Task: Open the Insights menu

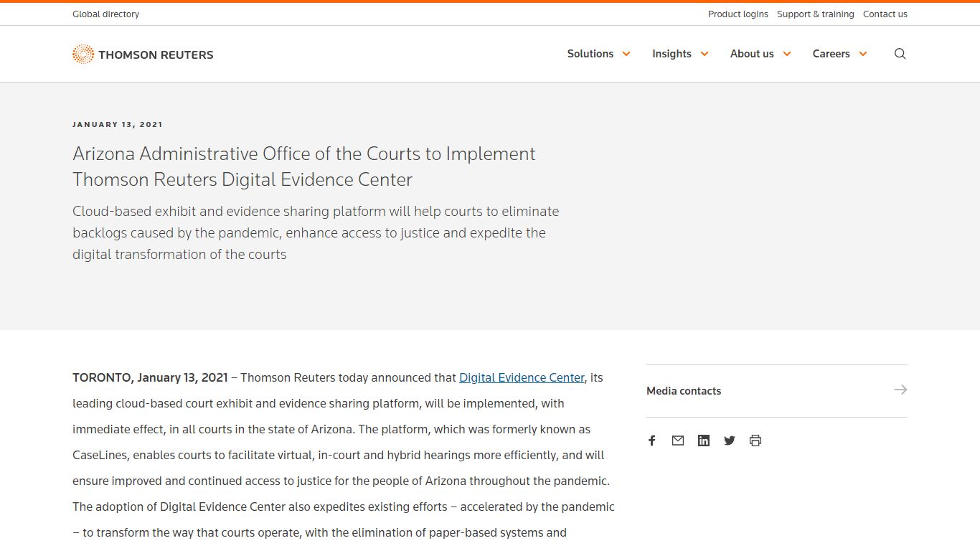Action: pyautogui.click(x=672, y=54)
